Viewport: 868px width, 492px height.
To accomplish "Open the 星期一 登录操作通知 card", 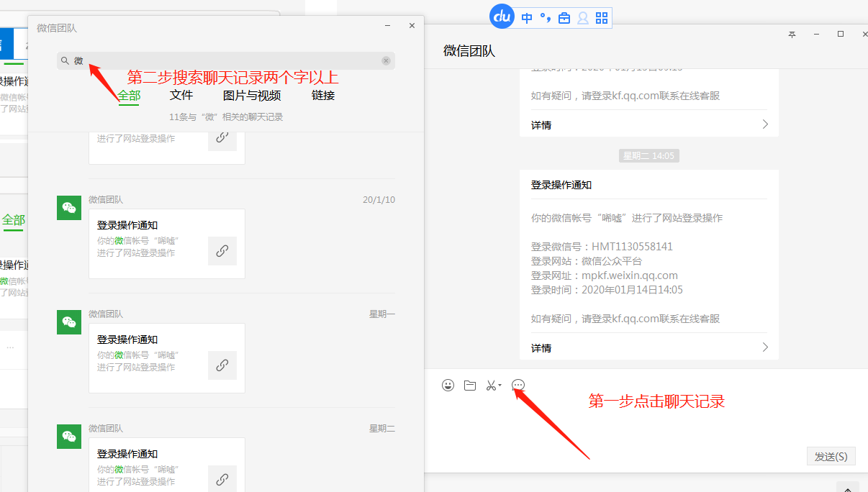I will pyautogui.click(x=167, y=358).
